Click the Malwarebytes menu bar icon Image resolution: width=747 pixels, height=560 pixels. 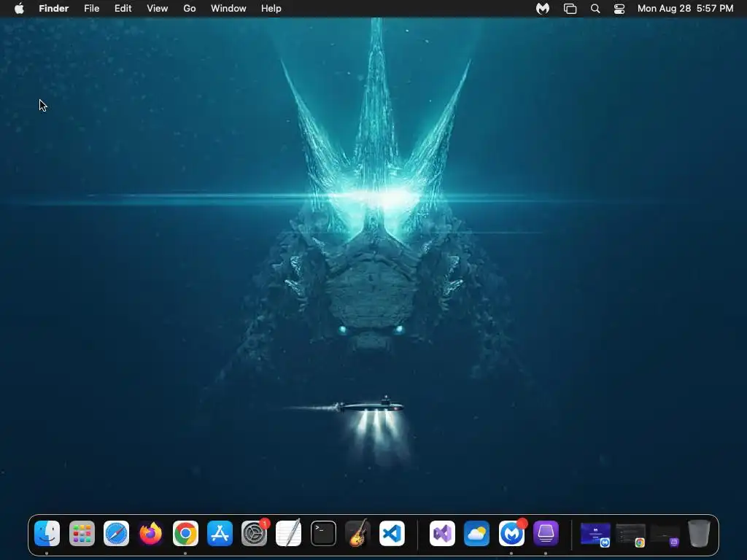543,9
